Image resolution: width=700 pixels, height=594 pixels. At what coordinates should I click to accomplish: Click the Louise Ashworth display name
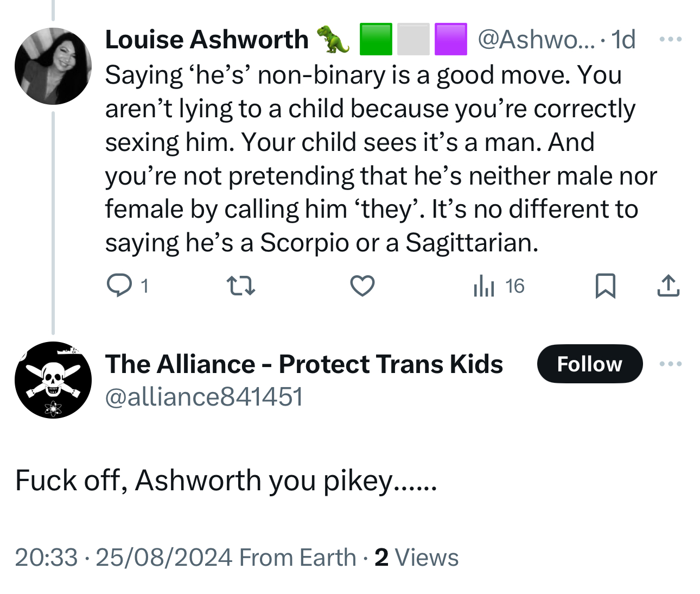[207, 40]
